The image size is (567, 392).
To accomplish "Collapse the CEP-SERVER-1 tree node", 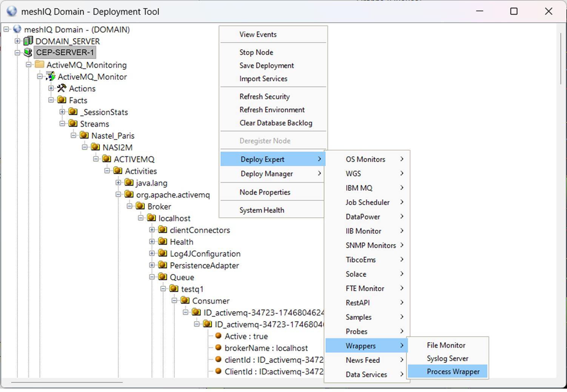I will 17,52.
